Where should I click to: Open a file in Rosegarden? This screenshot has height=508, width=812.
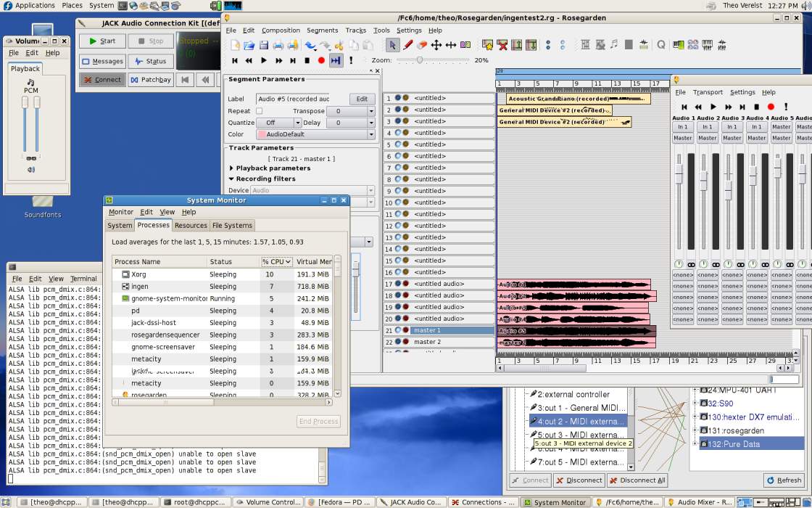click(x=249, y=45)
